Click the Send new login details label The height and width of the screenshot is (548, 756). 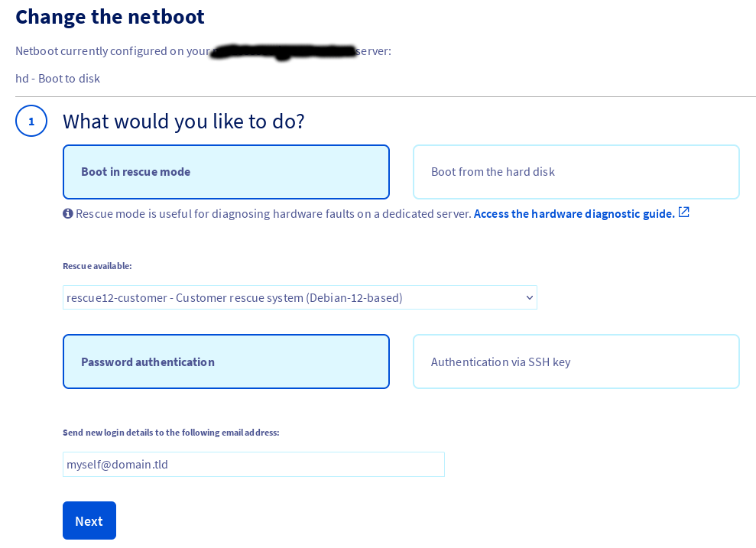(x=171, y=433)
